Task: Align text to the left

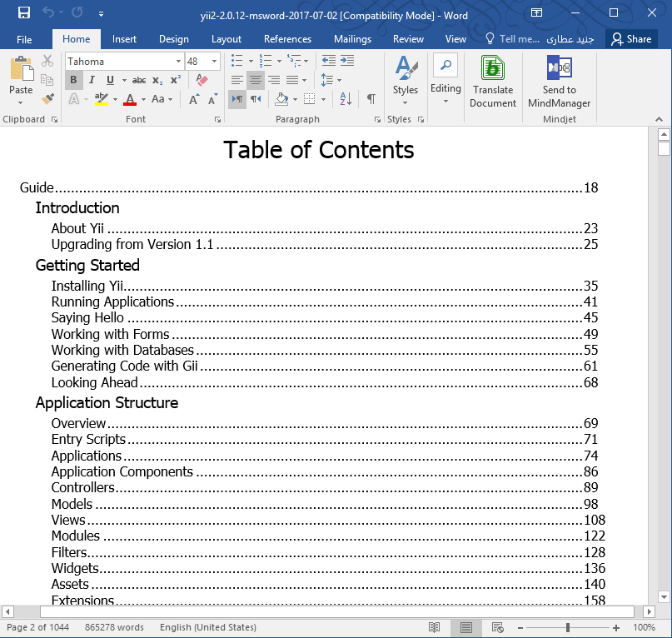Action: click(x=237, y=80)
